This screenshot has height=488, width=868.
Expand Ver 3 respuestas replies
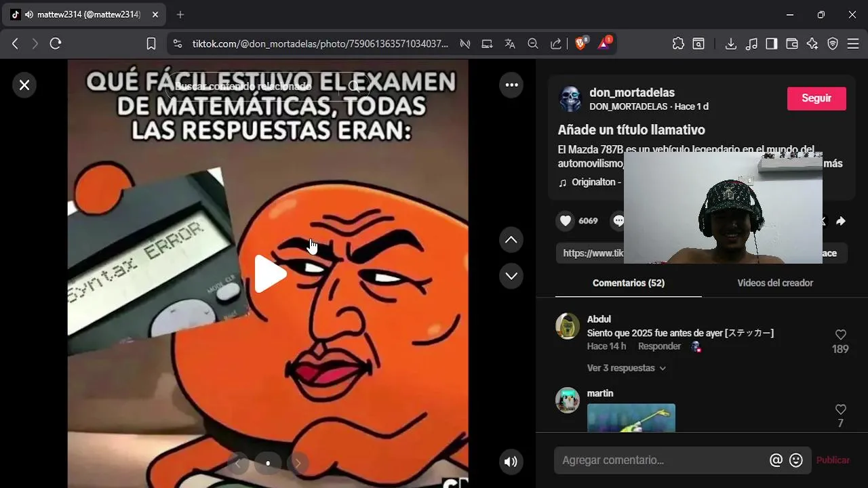coord(626,368)
